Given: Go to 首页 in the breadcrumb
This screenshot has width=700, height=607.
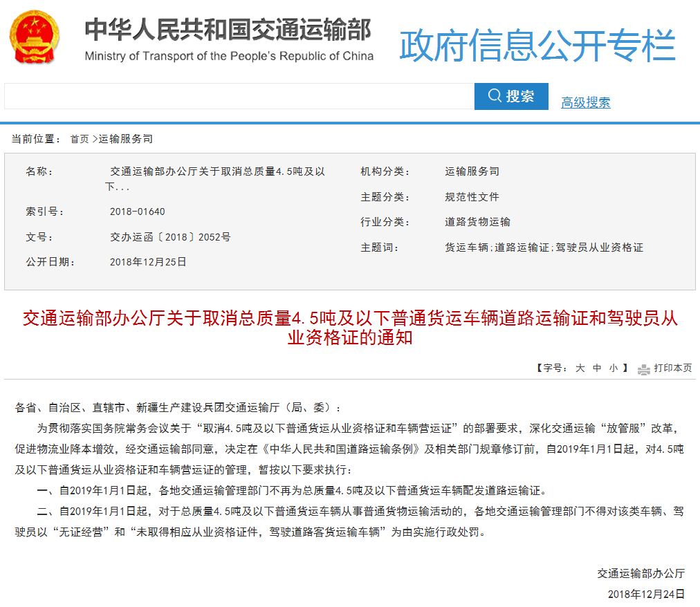Looking at the screenshot, I should coord(80,139).
